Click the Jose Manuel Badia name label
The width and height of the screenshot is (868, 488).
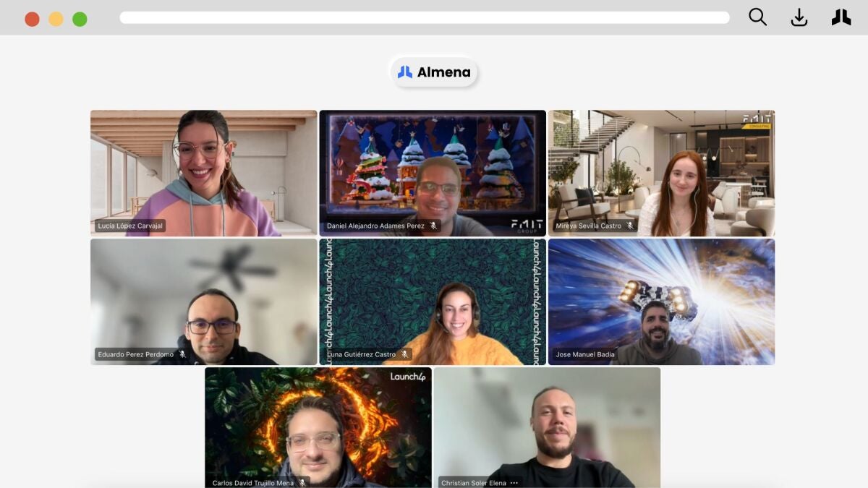pos(584,354)
